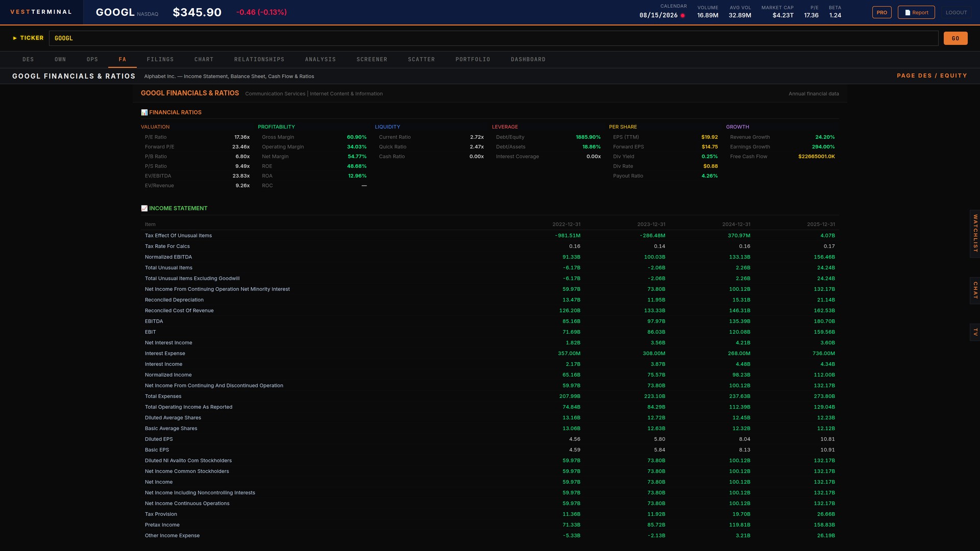
Task: Click the Current Ratio 2.72x value
Action: 477,137
